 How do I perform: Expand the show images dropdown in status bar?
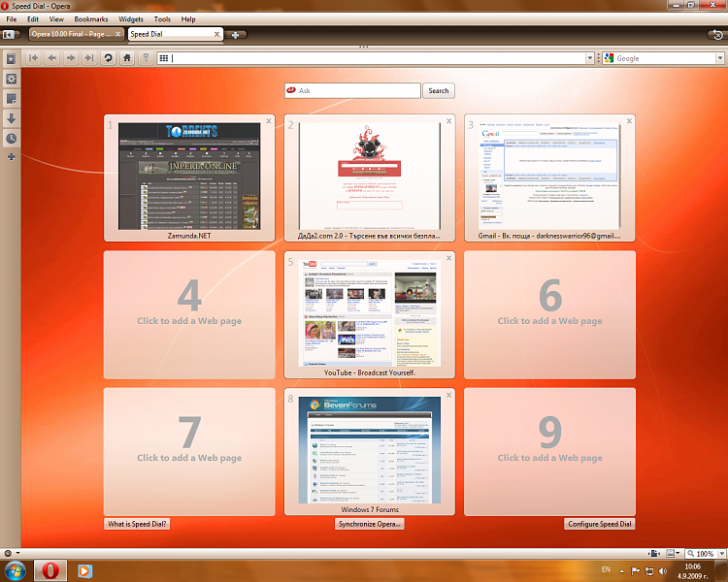pos(678,553)
